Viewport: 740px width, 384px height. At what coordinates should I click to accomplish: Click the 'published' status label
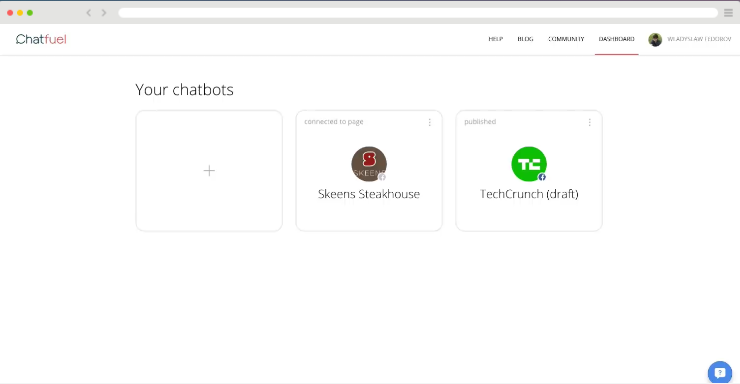(480, 122)
